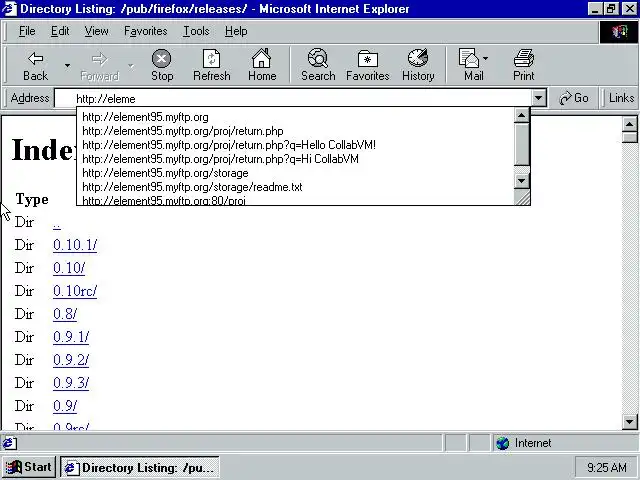The width and height of the screenshot is (640, 480).
Task: Click the Internet zone globe icon
Action: [502, 443]
